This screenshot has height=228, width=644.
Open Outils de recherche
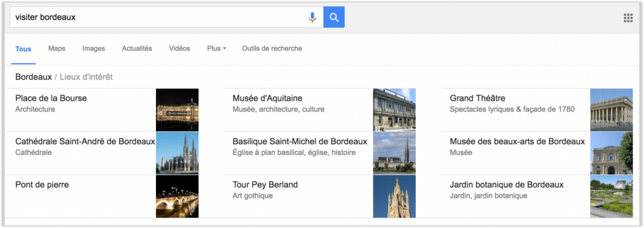pos(272,48)
